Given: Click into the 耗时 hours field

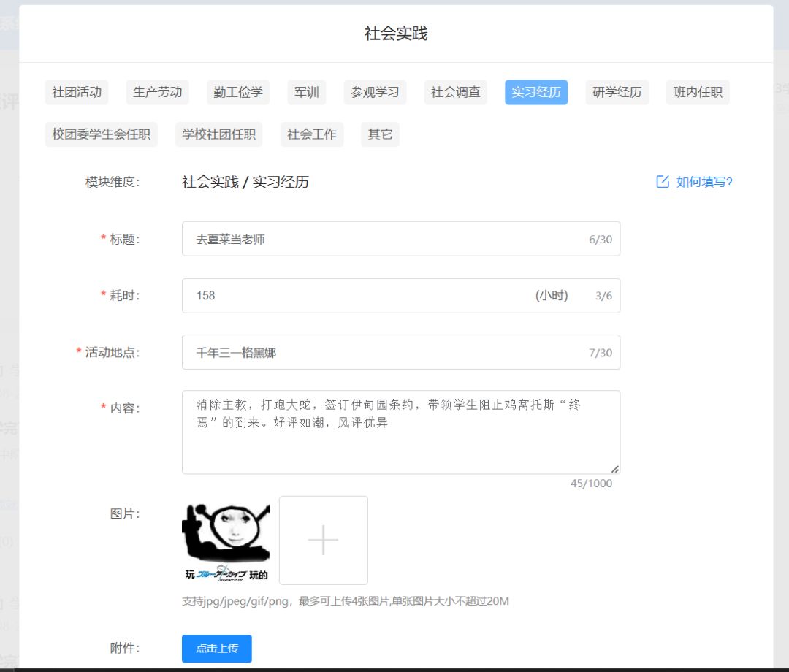Looking at the screenshot, I should (x=401, y=296).
